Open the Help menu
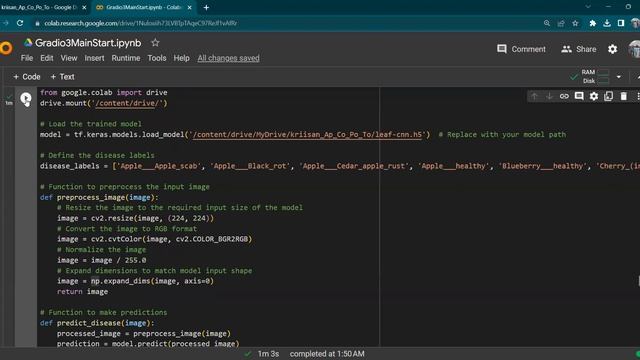This screenshot has height=360, width=640. [181, 58]
